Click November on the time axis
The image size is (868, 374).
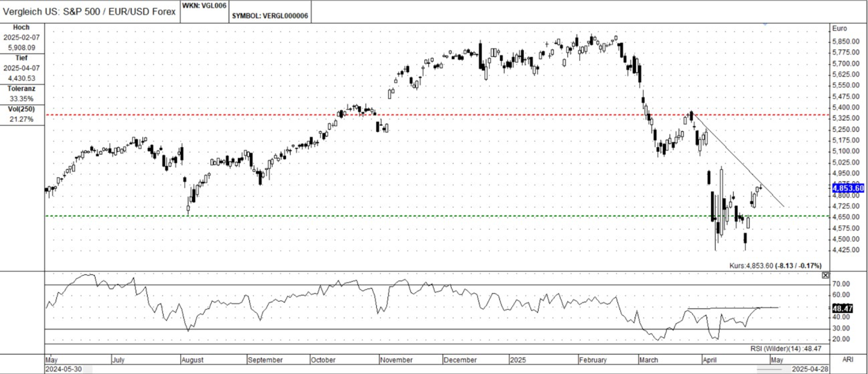tap(396, 360)
